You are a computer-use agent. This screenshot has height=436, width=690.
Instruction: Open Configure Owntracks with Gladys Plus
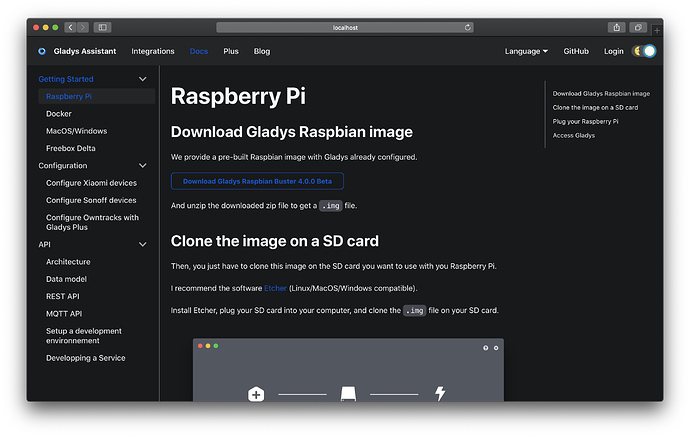[x=92, y=222]
